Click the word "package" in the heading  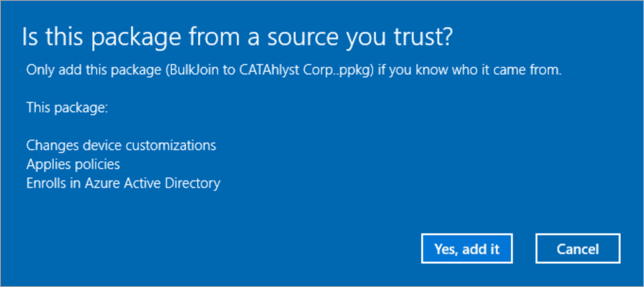[136, 37]
